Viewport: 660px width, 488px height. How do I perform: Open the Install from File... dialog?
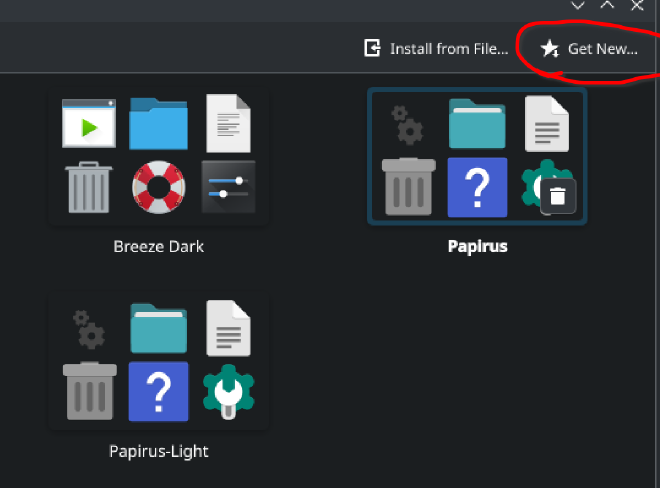(436, 48)
